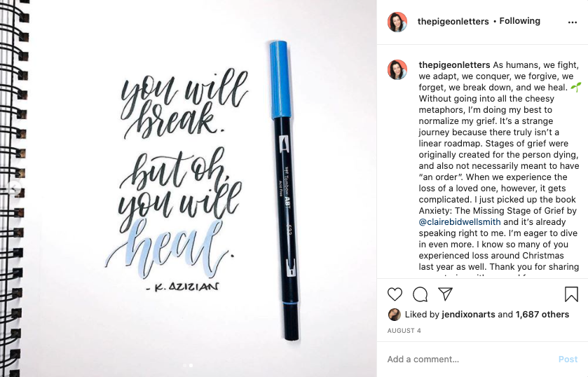This screenshot has height=377, width=588.
Task: Open jendixonarts liker avatar
Action: pyautogui.click(x=394, y=315)
